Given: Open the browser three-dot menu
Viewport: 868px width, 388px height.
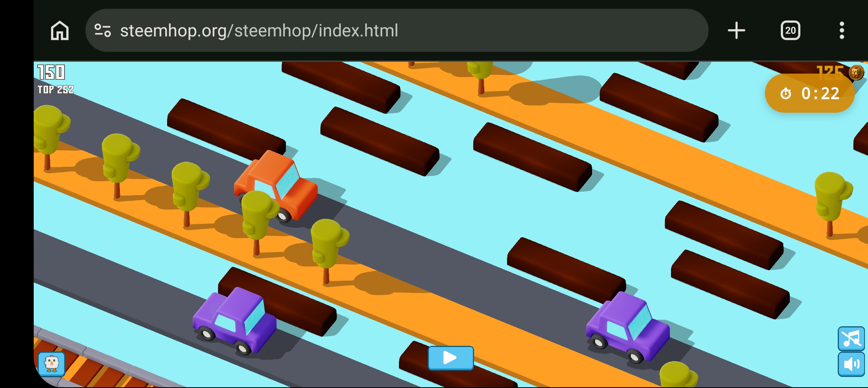Looking at the screenshot, I should click(x=842, y=31).
